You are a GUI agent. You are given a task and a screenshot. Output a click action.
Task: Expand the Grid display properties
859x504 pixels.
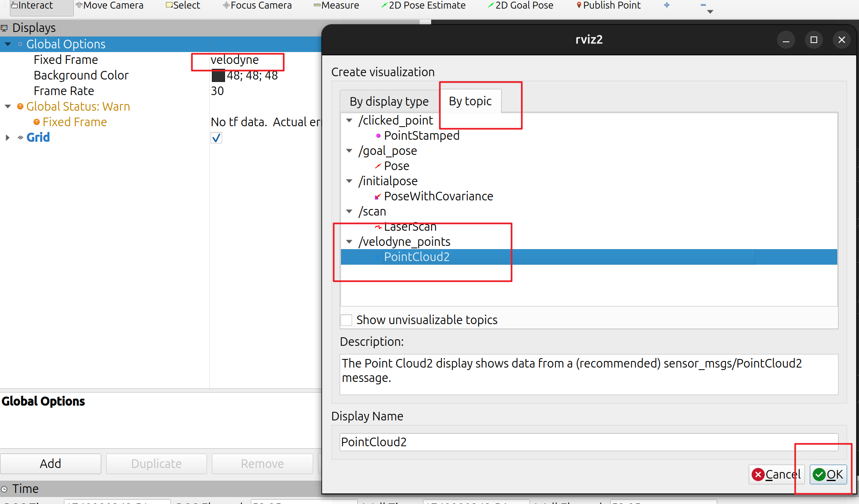(7, 138)
